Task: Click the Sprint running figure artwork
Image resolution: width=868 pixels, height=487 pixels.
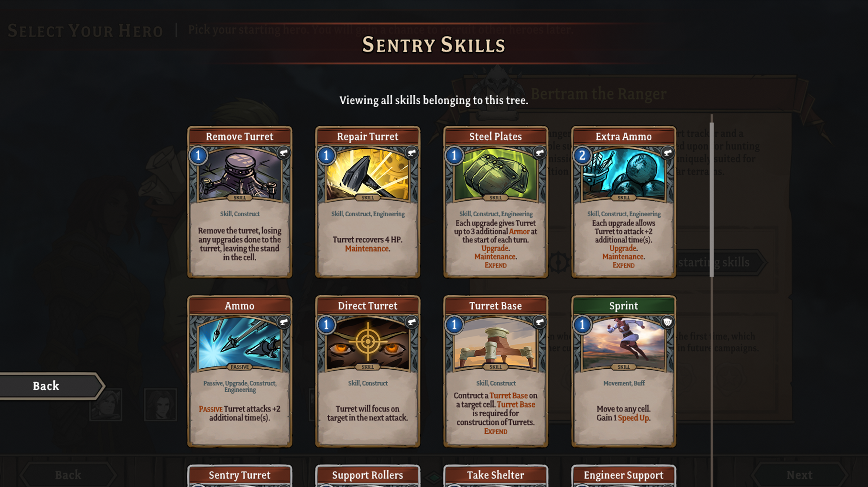Action: (x=624, y=343)
